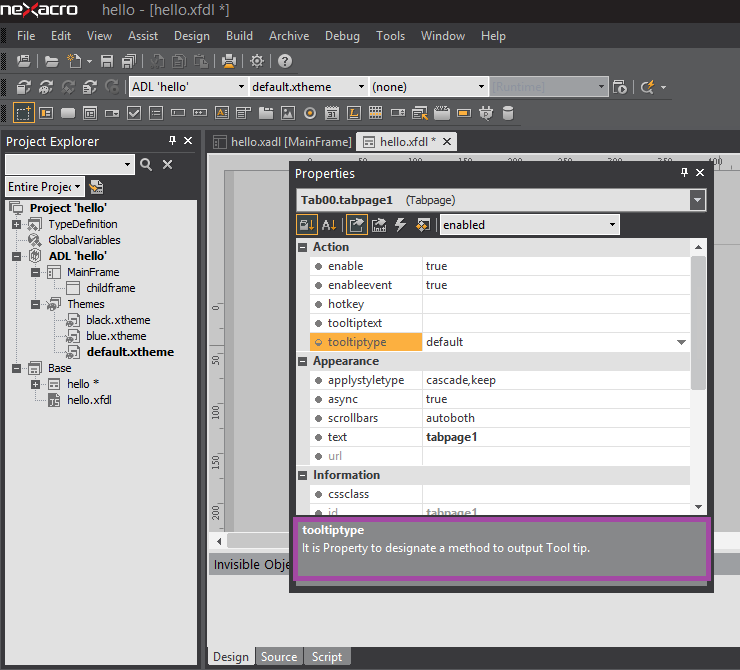Image resolution: width=740 pixels, height=670 pixels.
Task: Collapse the Appearance property group
Action: [303, 361]
